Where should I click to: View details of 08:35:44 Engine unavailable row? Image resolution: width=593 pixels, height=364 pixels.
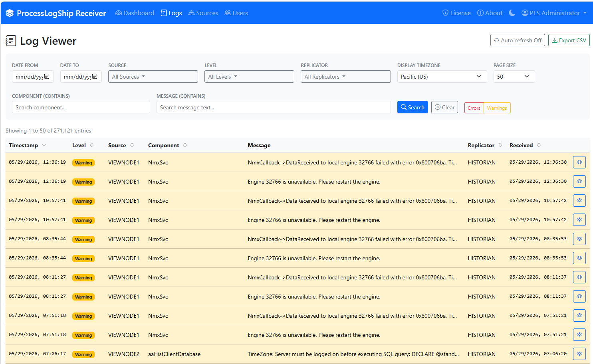pyautogui.click(x=579, y=258)
